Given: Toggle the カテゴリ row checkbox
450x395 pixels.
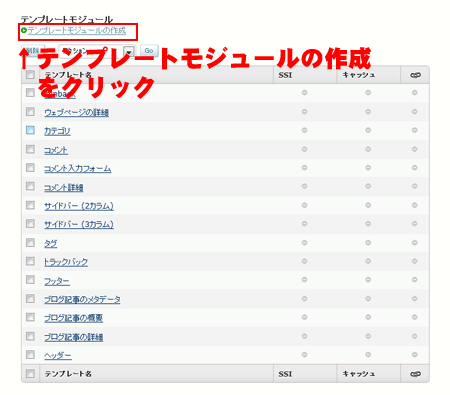Looking at the screenshot, I should [30, 130].
